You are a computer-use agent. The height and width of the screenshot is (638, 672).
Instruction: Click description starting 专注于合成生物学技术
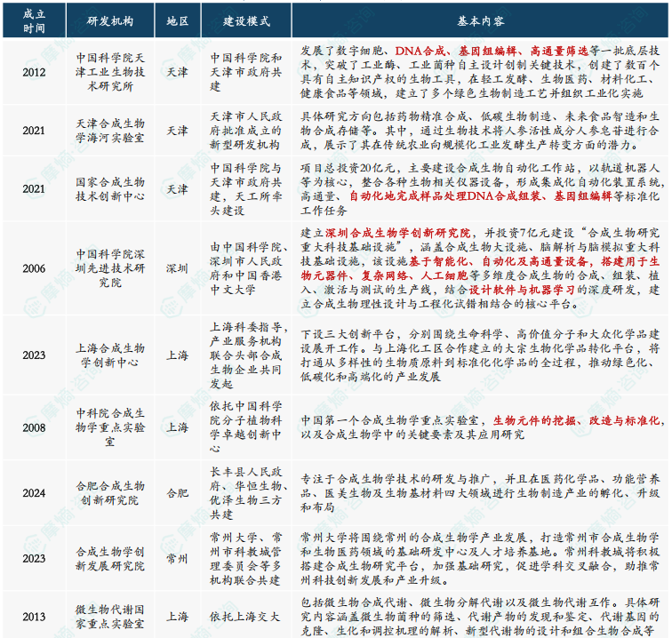tap(480, 493)
